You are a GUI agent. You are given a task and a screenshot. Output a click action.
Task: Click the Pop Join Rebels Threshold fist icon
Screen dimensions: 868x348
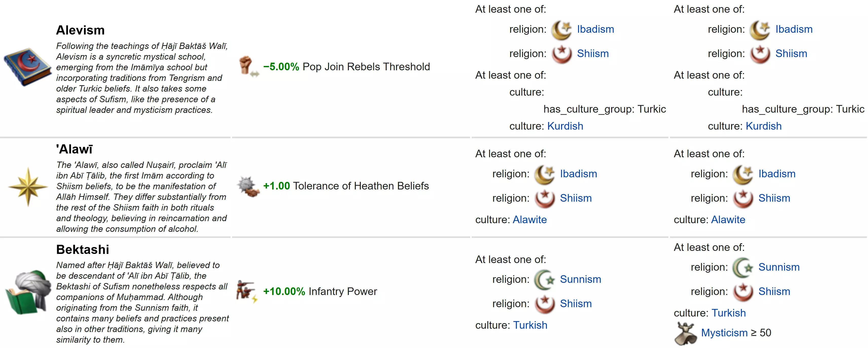pyautogui.click(x=248, y=66)
